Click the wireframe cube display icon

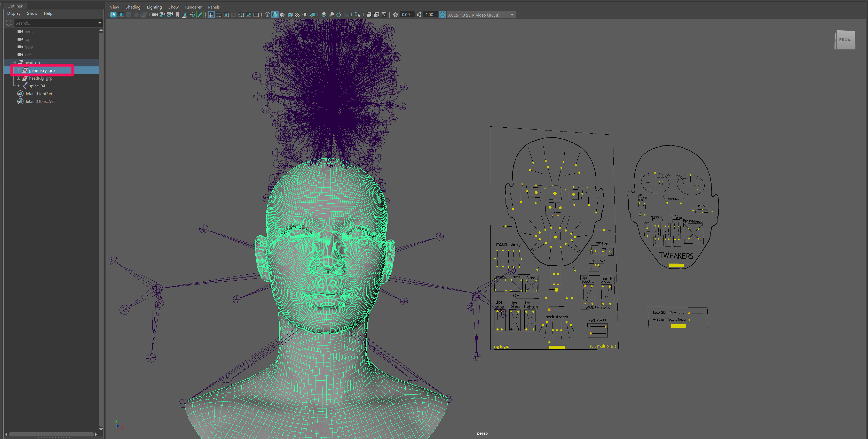click(x=267, y=15)
